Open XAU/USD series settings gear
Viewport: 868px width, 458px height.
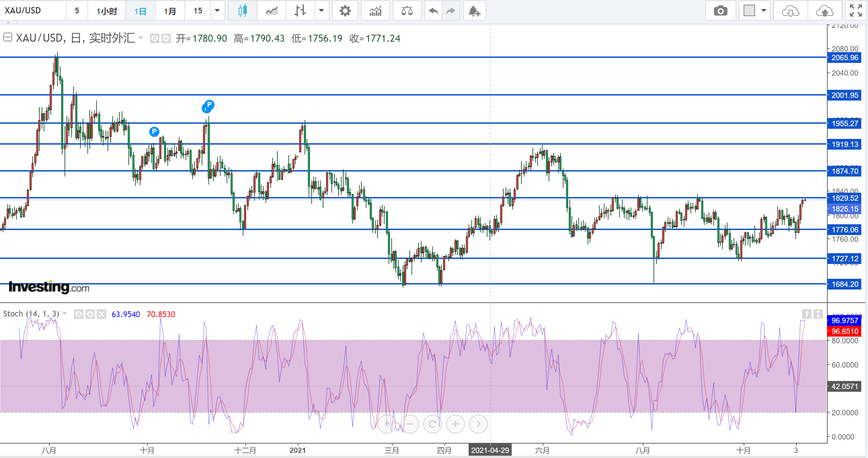coord(166,38)
